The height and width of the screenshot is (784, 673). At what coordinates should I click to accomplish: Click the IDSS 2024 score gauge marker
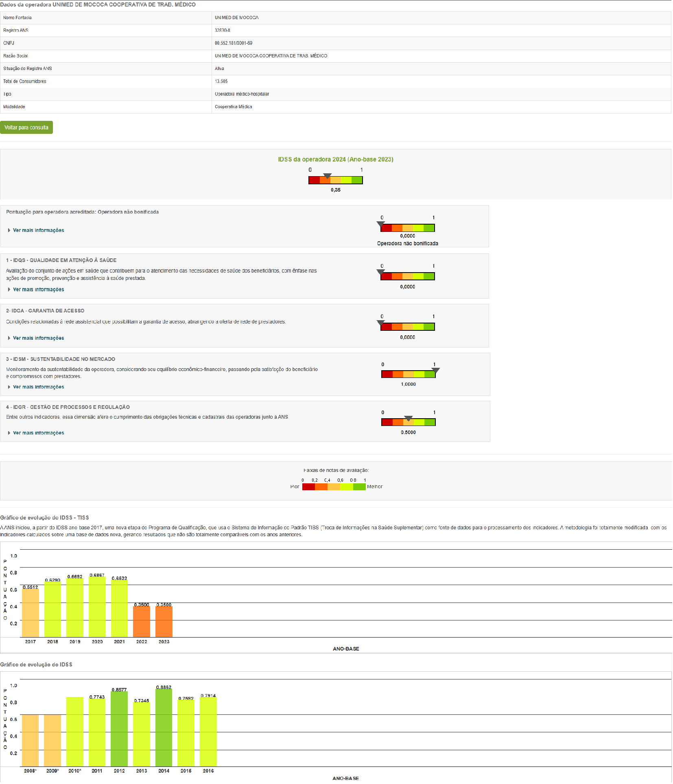327,176
